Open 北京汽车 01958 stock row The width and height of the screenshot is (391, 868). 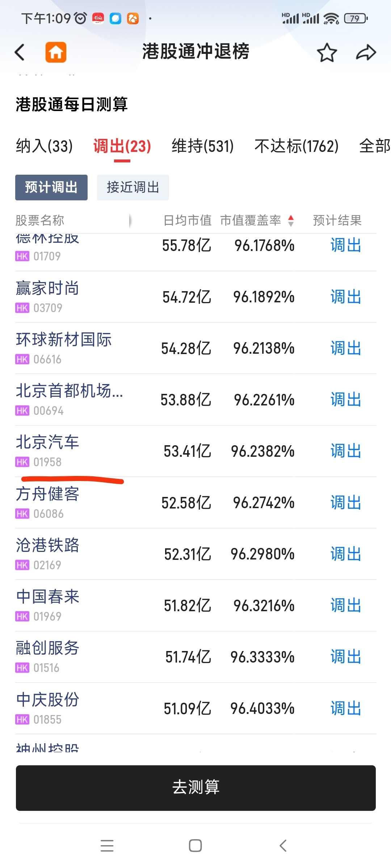tap(196, 451)
